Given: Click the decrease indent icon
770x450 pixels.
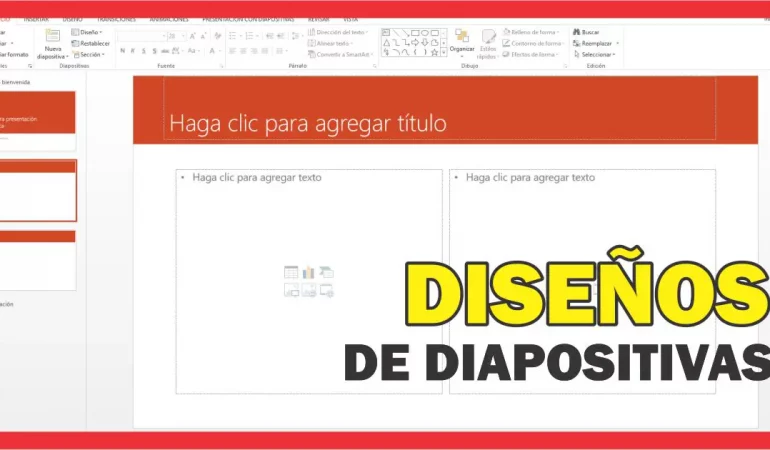Looking at the screenshot, I should 270,36.
